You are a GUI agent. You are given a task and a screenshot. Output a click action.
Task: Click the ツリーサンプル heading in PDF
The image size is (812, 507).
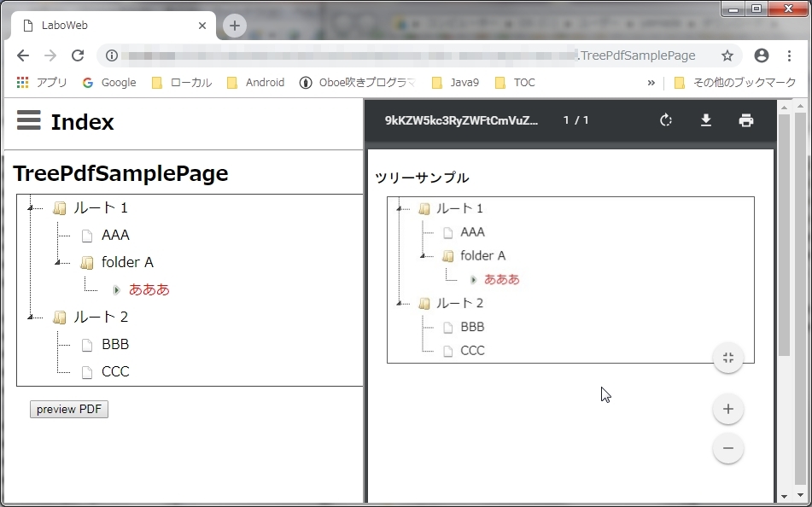422,178
